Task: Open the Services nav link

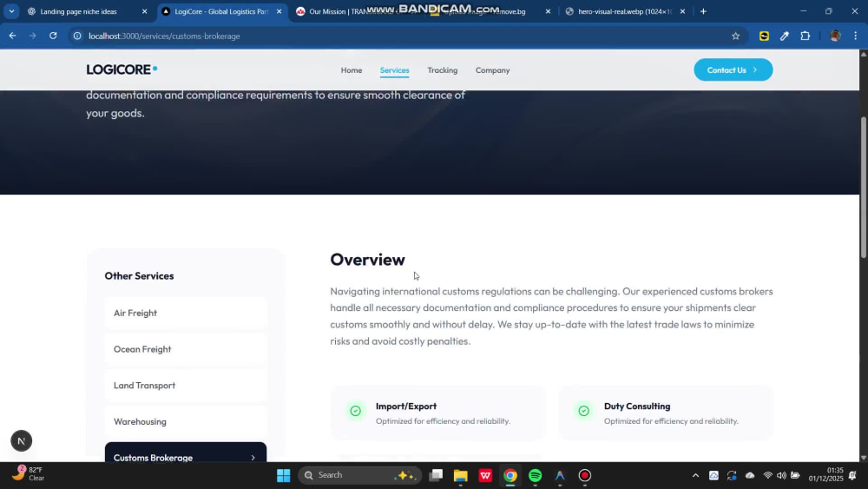Action: (395, 70)
